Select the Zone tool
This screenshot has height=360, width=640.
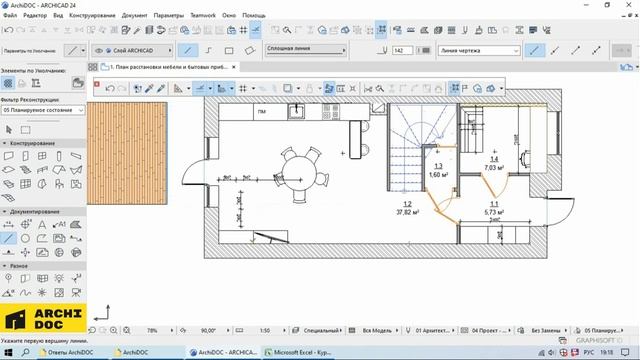pyautogui.click(x=76, y=184)
